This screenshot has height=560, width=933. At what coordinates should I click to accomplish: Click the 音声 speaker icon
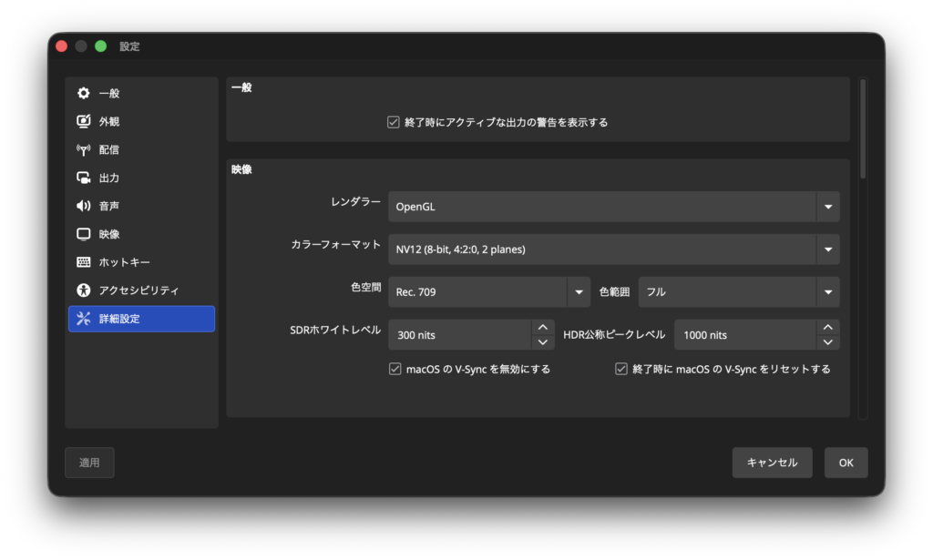84,206
